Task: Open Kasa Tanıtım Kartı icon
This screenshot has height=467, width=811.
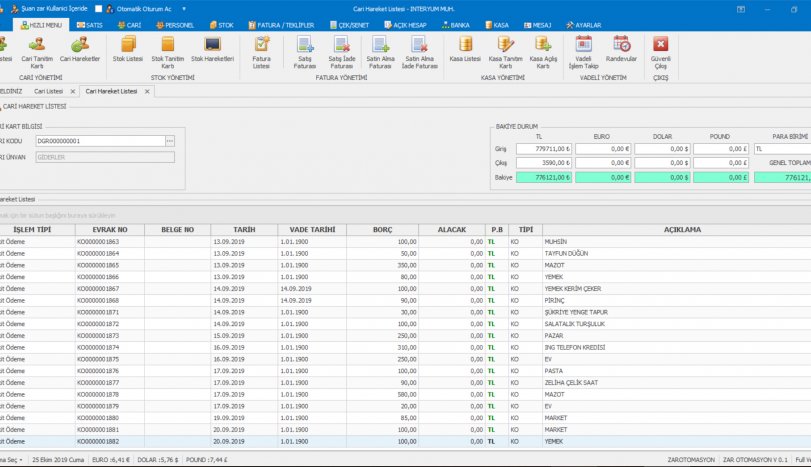Action: coord(505,52)
